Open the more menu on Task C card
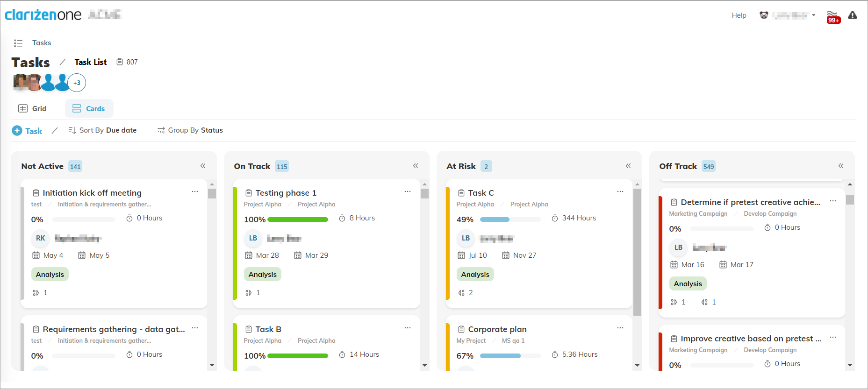The width and height of the screenshot is (868, 389). coord(620,191)
